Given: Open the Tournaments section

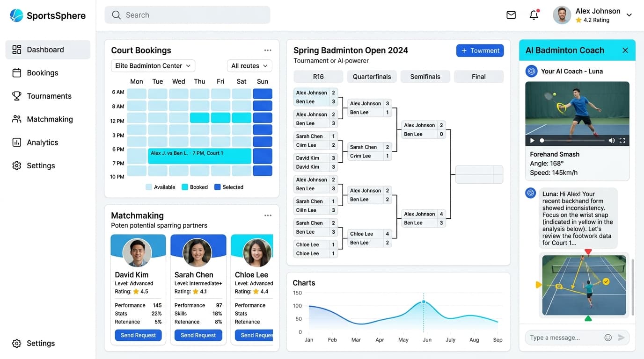Looking at the screenshot, I should pyautogui.click(x=48, y=96).
